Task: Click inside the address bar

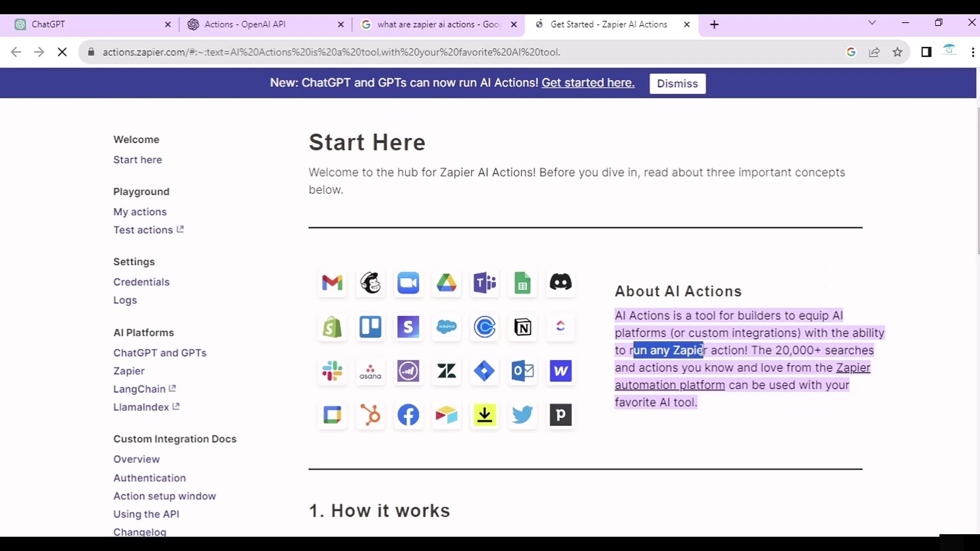Action: click(x=357, y=52)
